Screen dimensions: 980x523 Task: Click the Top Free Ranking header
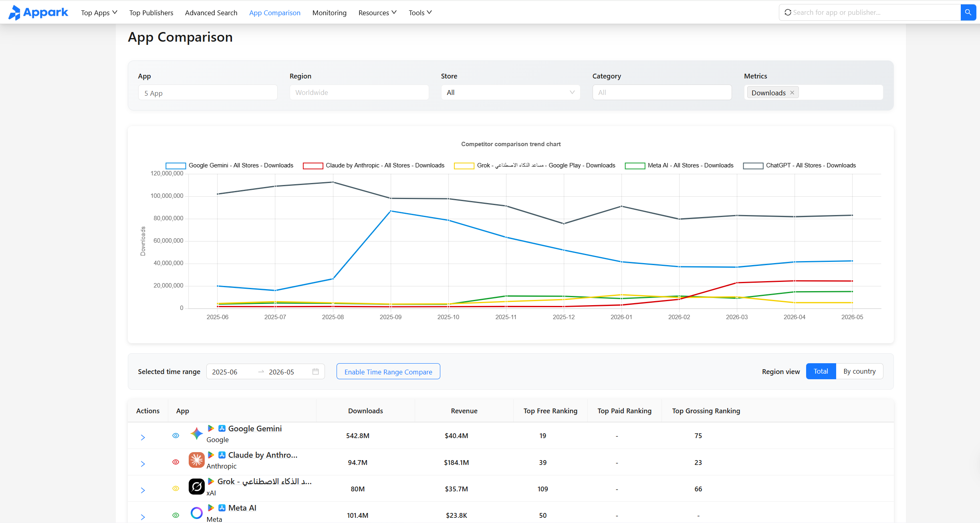(x=550, y=411)
